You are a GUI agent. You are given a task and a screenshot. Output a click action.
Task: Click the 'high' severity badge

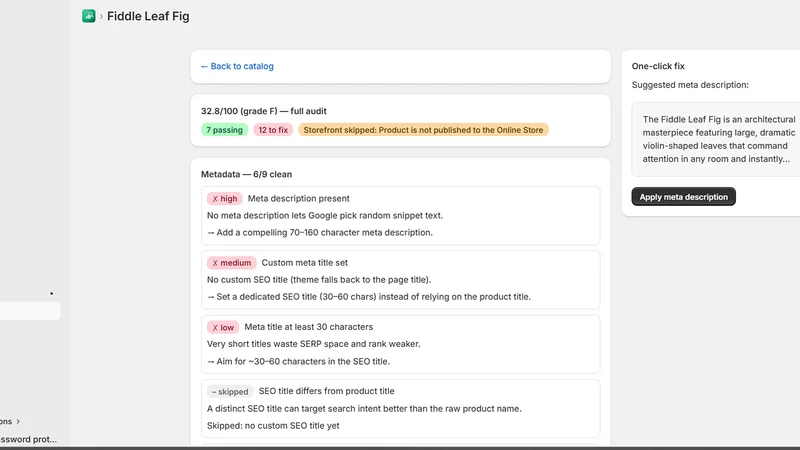pyautogui.click(x=224, y=198)
